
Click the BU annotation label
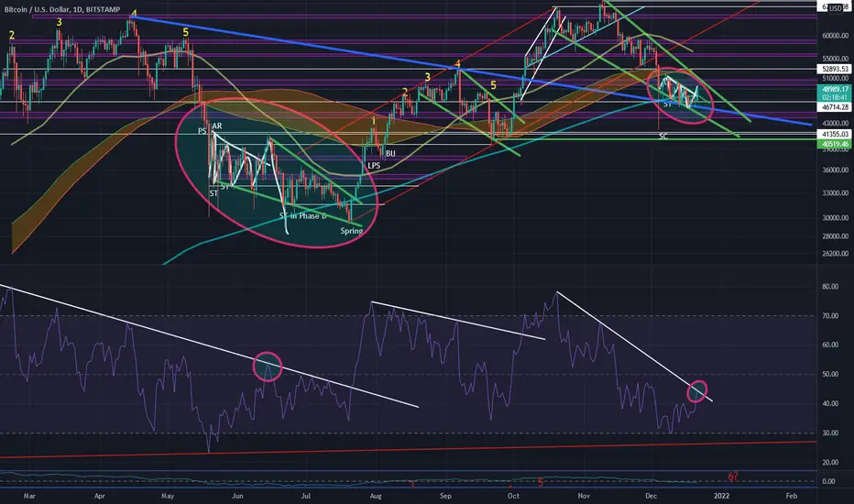(390, 154)
